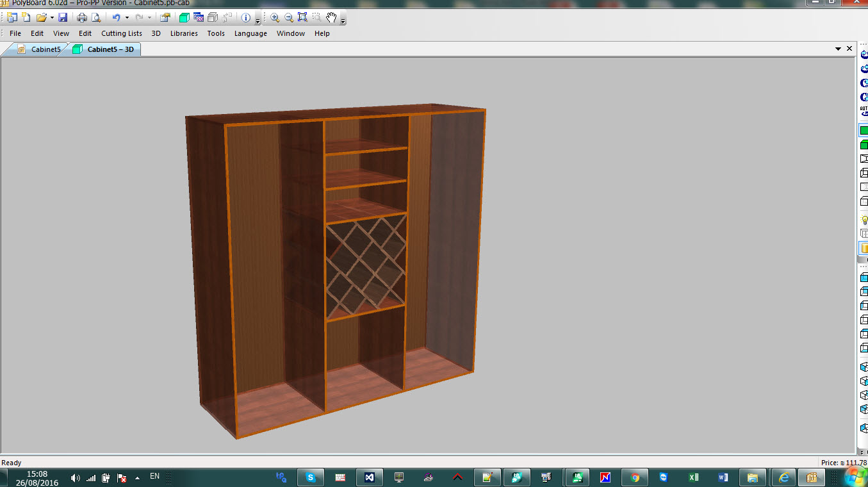Select the Pan hand tool

coord(331,17)
